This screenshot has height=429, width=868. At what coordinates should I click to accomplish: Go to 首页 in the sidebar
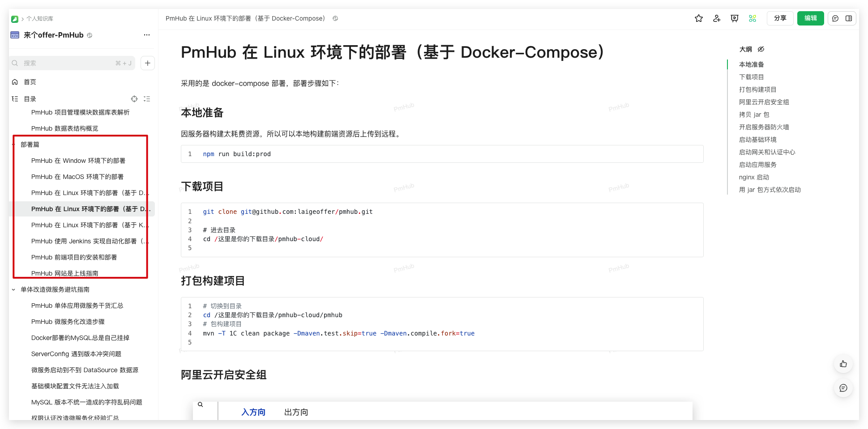30,82
